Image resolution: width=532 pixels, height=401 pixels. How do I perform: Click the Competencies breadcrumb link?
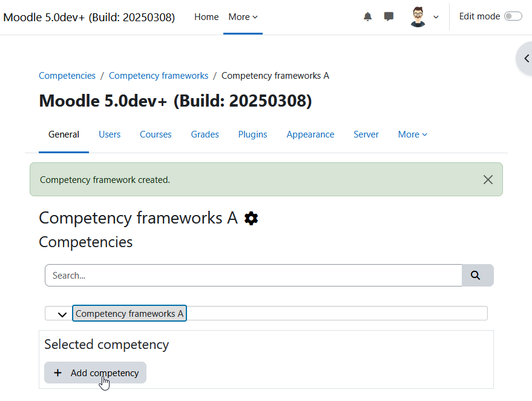[67, 75]
